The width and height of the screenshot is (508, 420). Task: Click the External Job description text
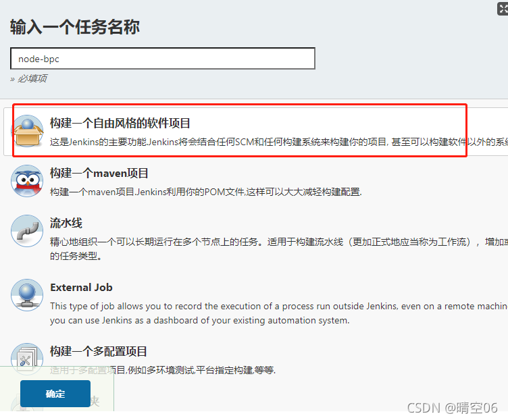click(x=278, y=313)
